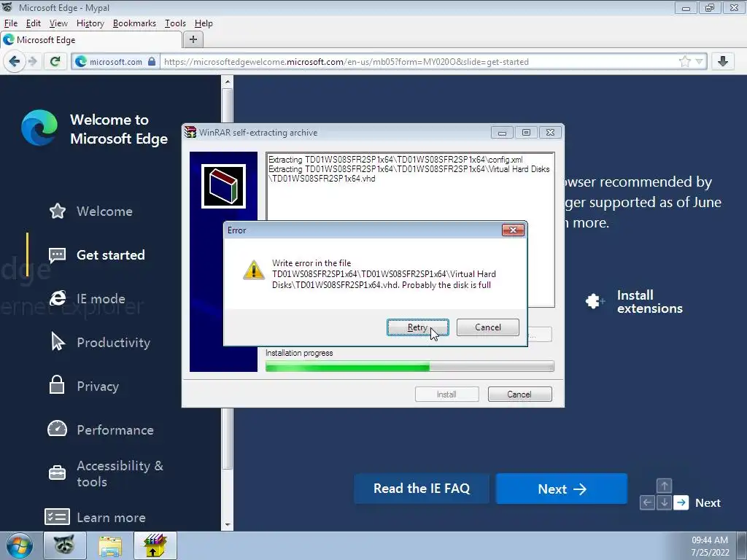The image size is (747, 560).
Task: Open the Bookmarks menu
Action: (x=134, y=23)
